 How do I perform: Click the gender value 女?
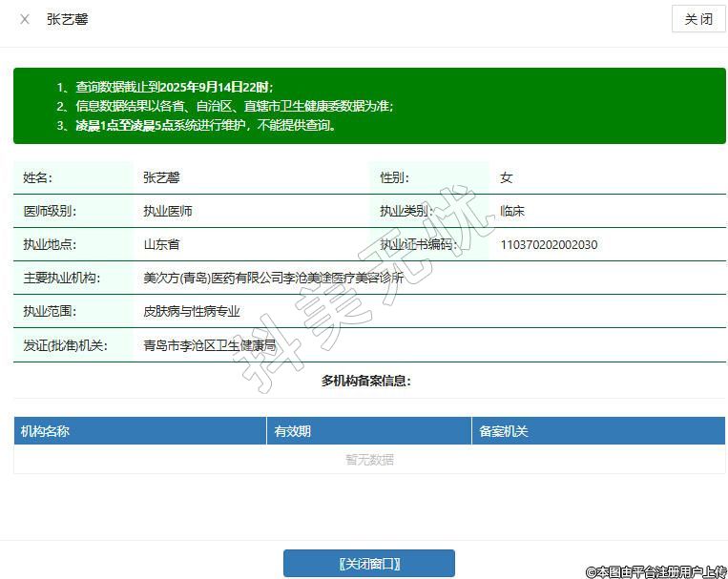(507, 177)
